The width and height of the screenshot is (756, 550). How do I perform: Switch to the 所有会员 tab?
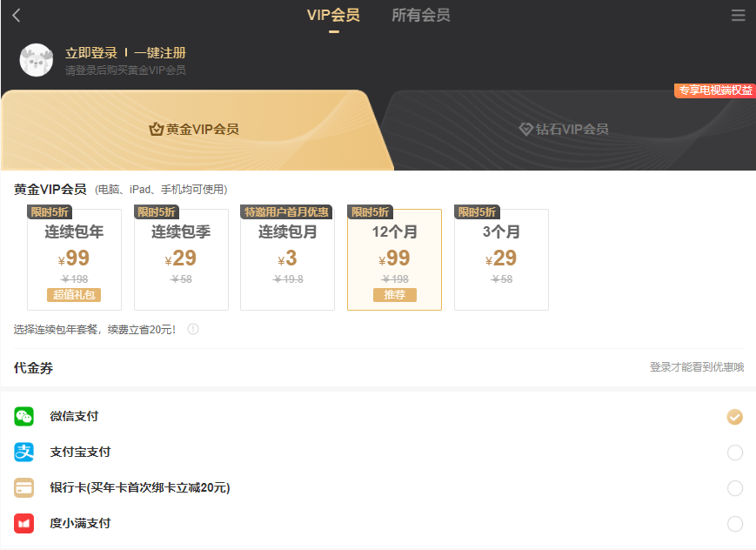tap(421, 16)
